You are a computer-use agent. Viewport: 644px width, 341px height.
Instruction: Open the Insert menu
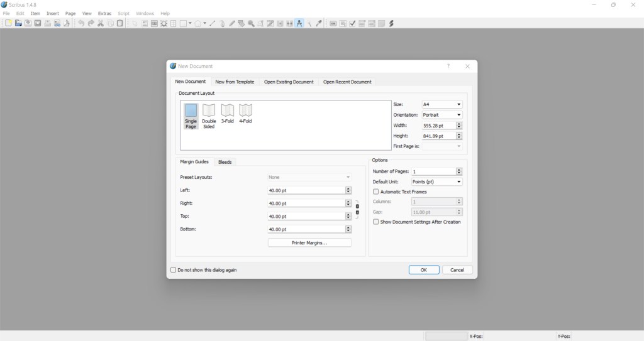click(x=53, y=14)
